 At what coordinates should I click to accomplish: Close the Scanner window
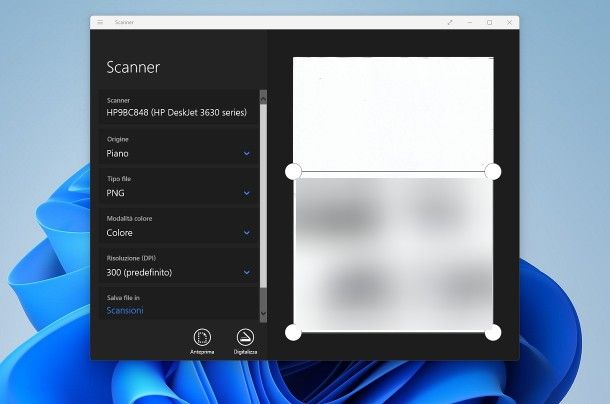(509, 22)
